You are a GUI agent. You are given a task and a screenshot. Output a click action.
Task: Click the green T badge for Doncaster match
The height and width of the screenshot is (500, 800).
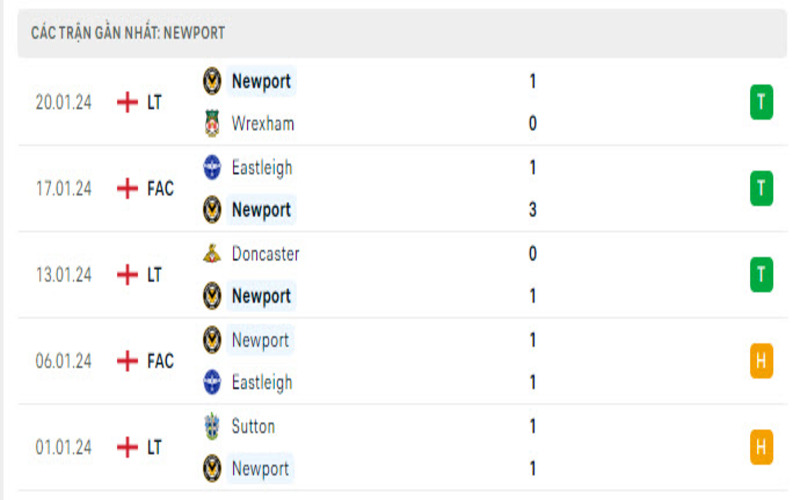(761, 274)
